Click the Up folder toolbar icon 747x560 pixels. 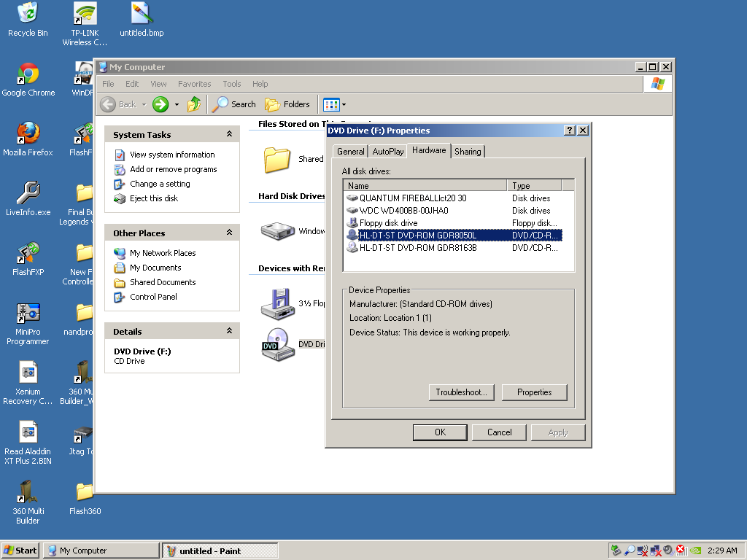194,104
